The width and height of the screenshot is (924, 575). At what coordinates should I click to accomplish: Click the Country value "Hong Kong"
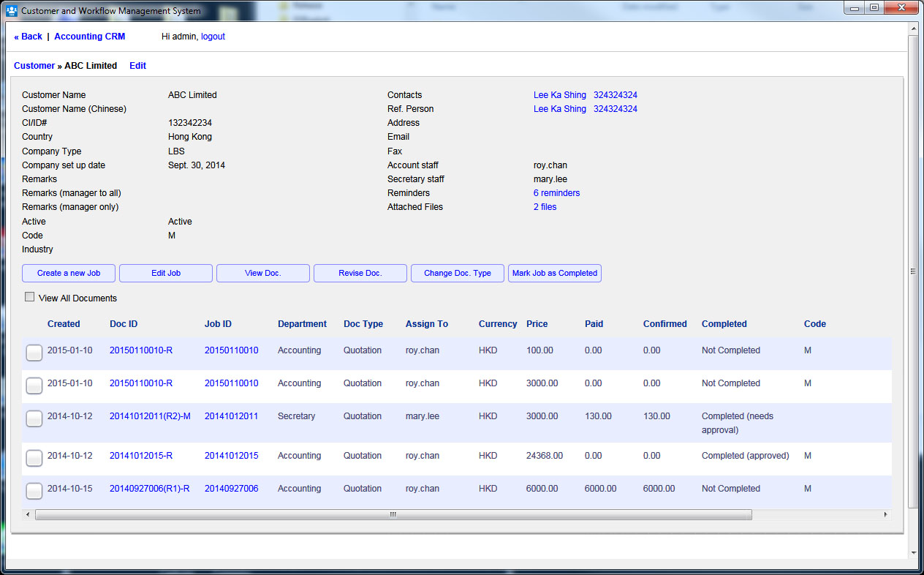(x=190, y=137)
